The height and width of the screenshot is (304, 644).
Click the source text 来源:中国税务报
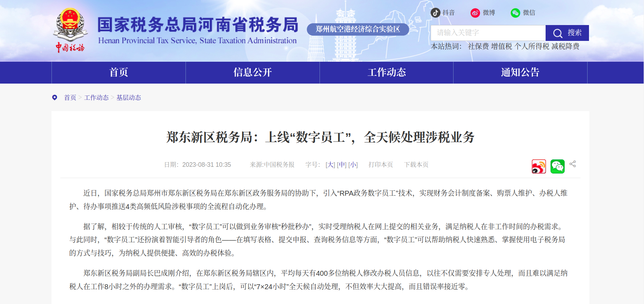coord(272,165)
